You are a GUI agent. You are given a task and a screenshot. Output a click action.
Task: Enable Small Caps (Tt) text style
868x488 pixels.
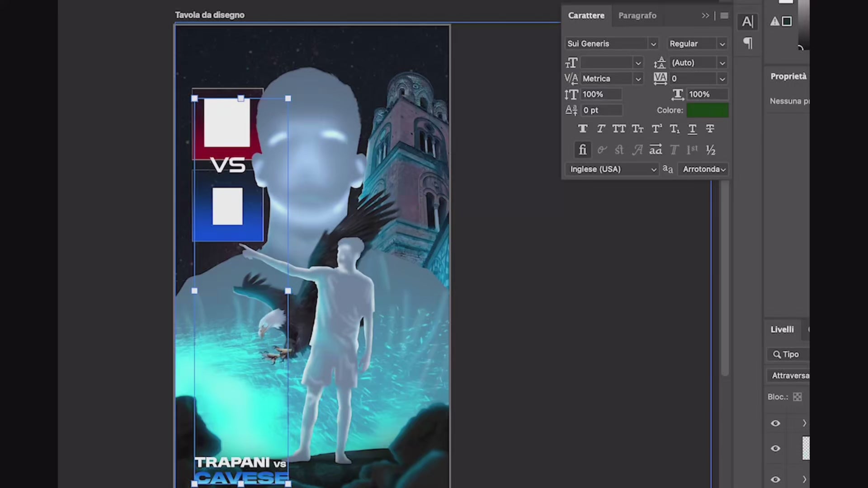click(637, 129)
